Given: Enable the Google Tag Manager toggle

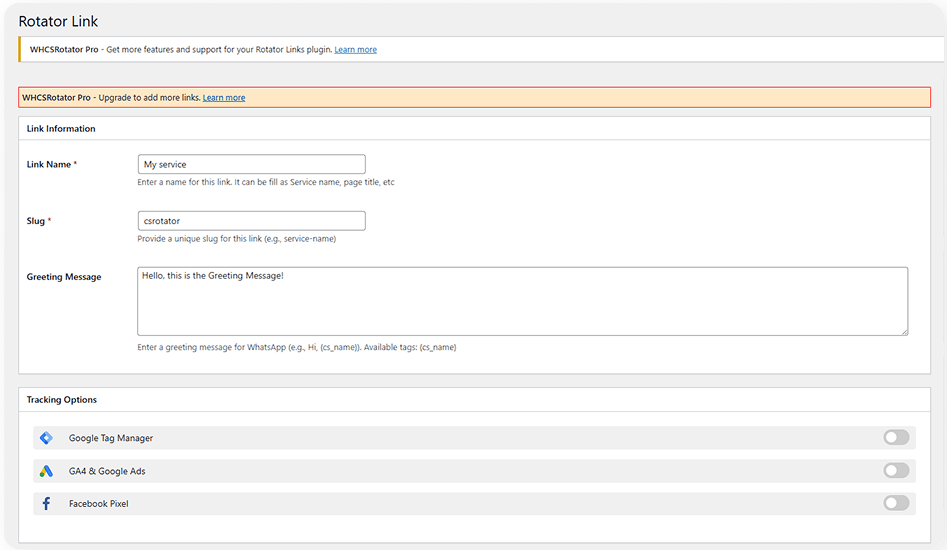Looking at the screenshot, I should click(x=896, y=437).
